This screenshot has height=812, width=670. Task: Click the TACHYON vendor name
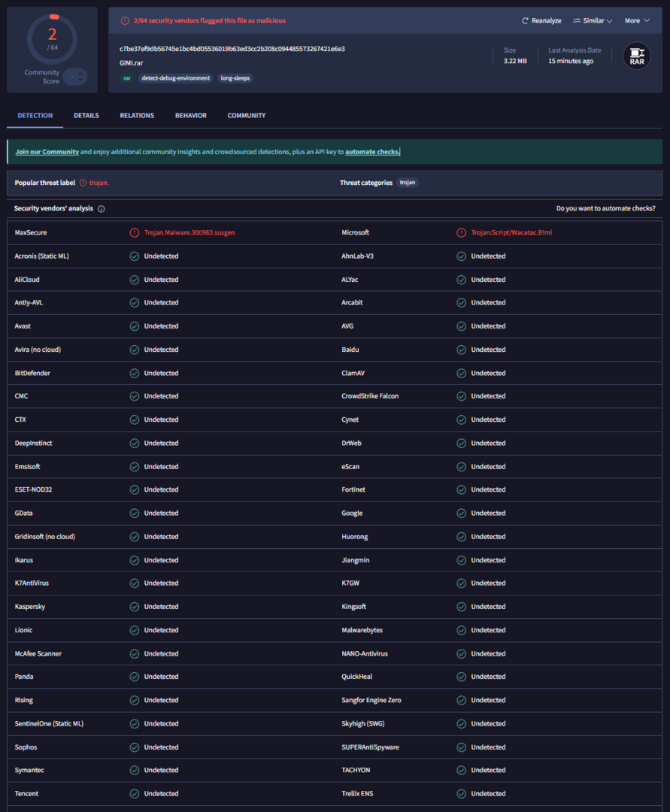point(356,770)
